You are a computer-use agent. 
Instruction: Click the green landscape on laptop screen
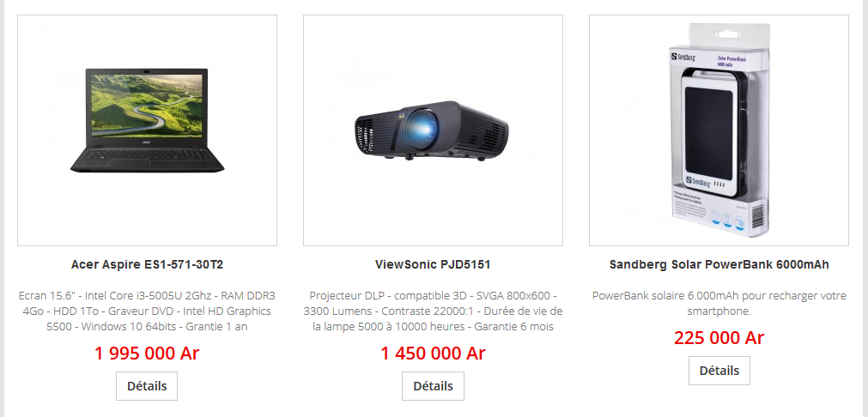pyautogui.click(x=148, y=105)
